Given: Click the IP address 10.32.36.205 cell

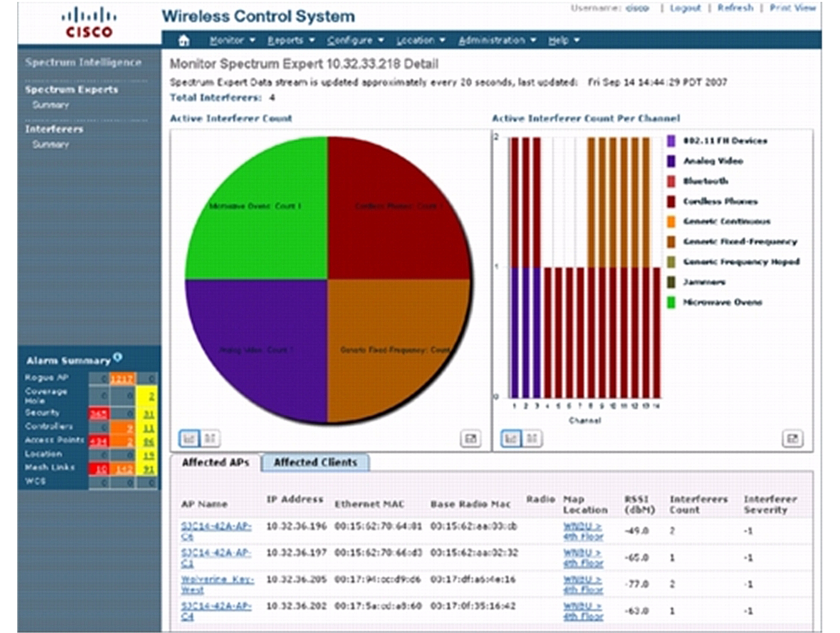Looking at the screenshot, I should click(296, 579).
